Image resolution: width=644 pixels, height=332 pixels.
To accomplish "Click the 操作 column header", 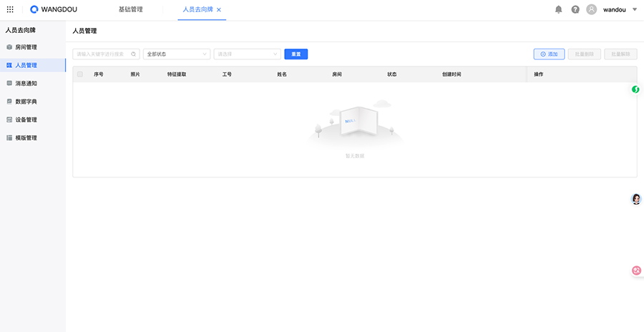I will pyautogui.click(x=538, y=74).
